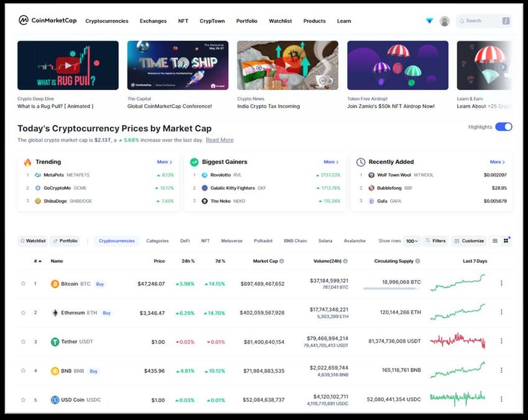Click the Buy button next to BNB

[x=93, y=371]
